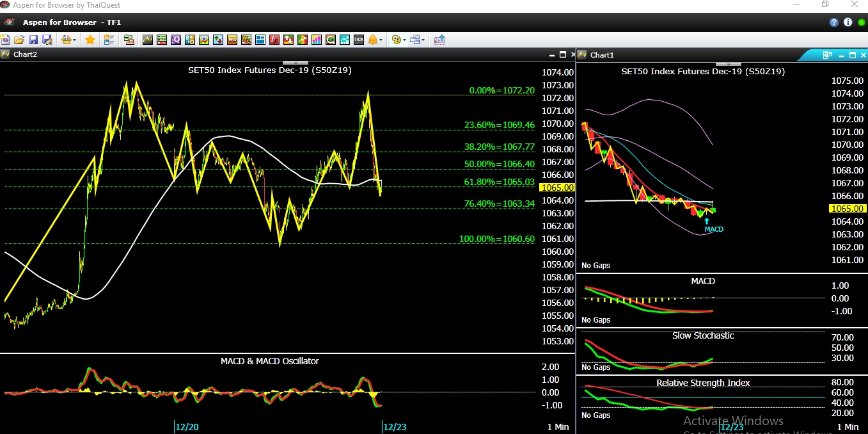Switch to the Chart1 window title

pyautogui.click(x=601, y=55)
